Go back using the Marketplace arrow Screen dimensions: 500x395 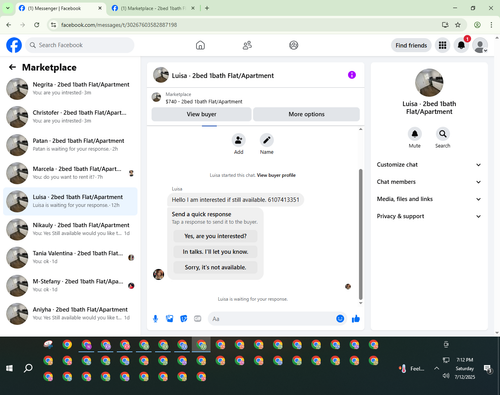coord(12,67)
